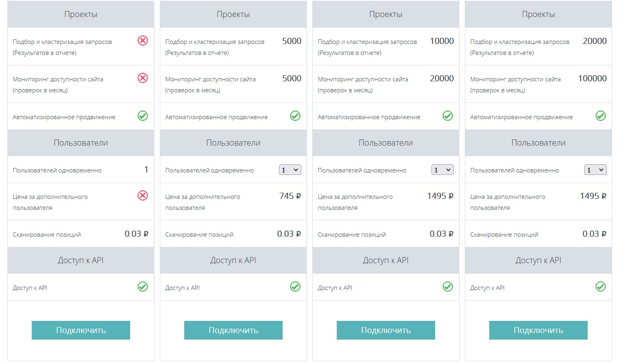Open simultaneous users dropdown in second plan
The image size is (632, 364).
[290, 170]
